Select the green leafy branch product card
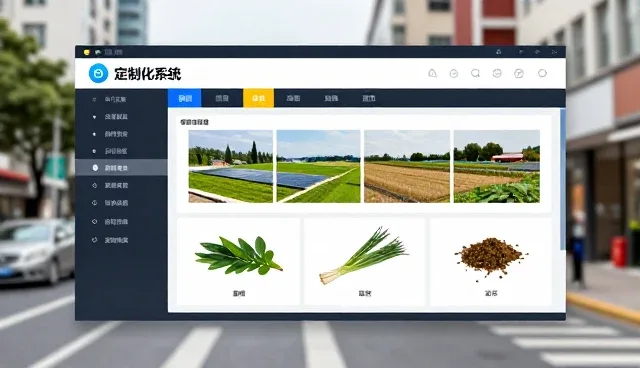The width and height of the screenshot is (640, 368). pyautogui.click(x=238, y=262)
